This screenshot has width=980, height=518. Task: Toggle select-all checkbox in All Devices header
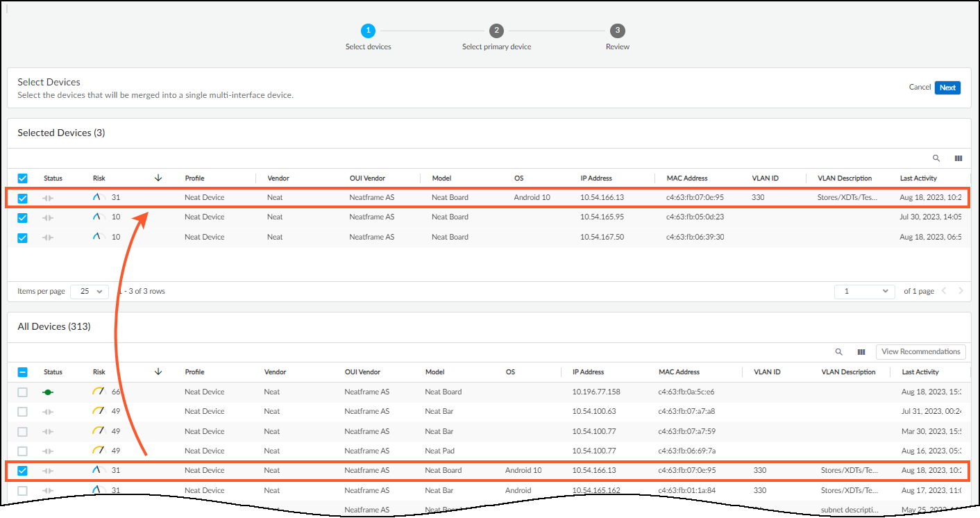point(22,372)
